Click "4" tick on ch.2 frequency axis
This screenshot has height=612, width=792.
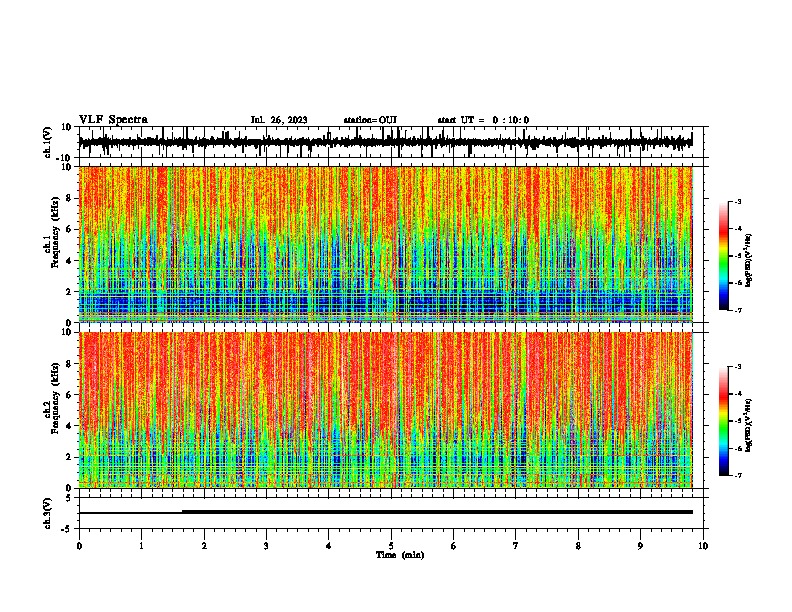pos(69,426)
